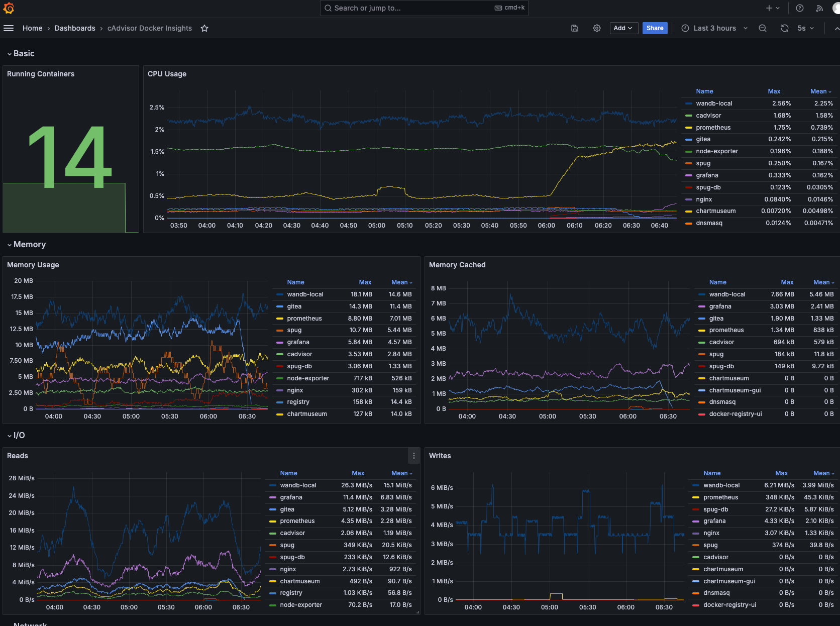Sort Writes legend by Max

pyautogui.click(x=781, y=473)
